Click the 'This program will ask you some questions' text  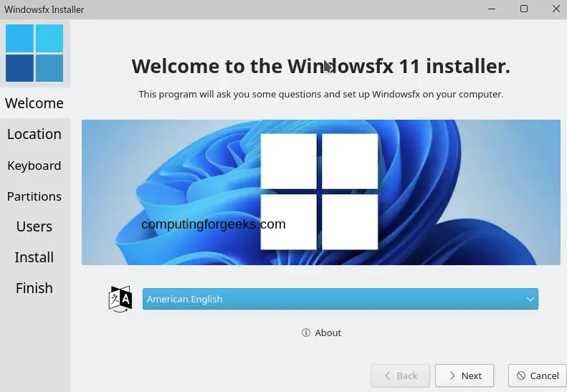(x=230, y=95)
